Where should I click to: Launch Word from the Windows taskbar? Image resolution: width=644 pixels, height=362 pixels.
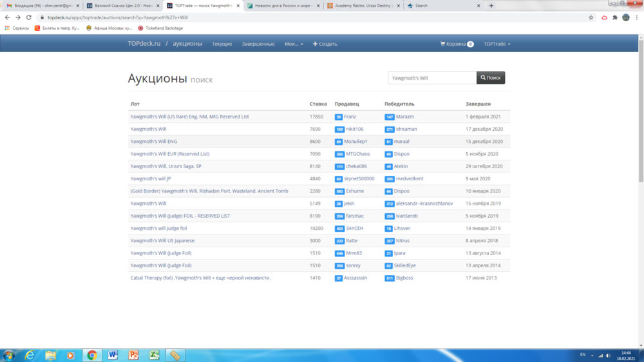pos(113,355)
